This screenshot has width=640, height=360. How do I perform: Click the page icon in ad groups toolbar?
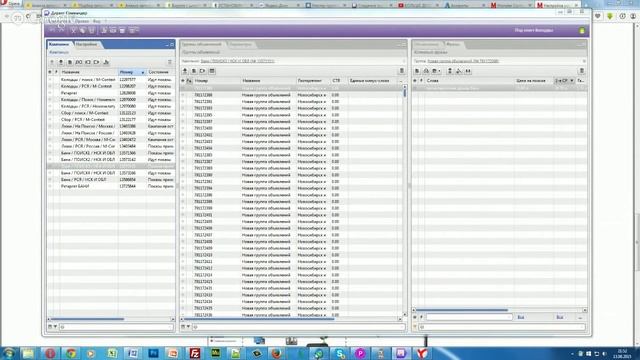[x=194, y=71]
